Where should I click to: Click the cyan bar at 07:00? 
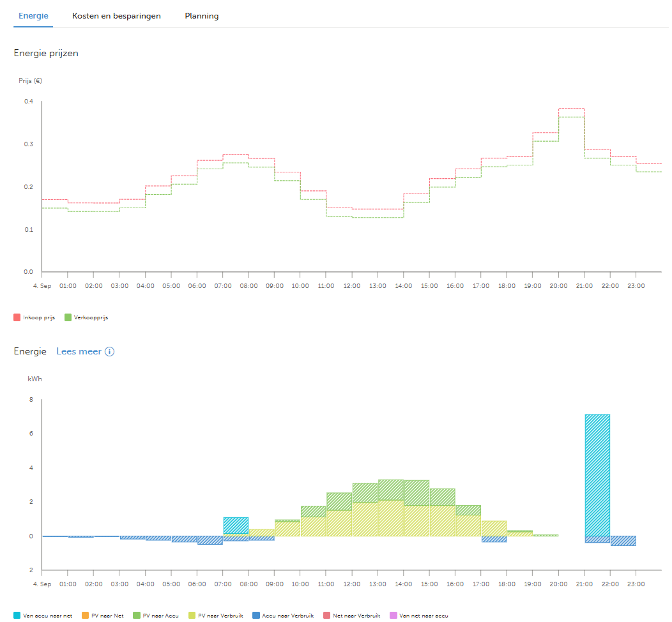(x=236, y=526)
